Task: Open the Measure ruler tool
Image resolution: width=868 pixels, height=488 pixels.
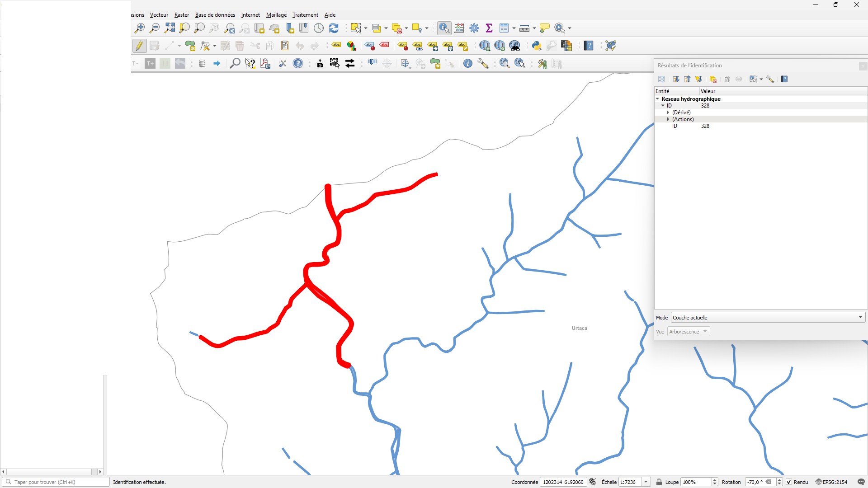Action: click(x=524, y=28)
